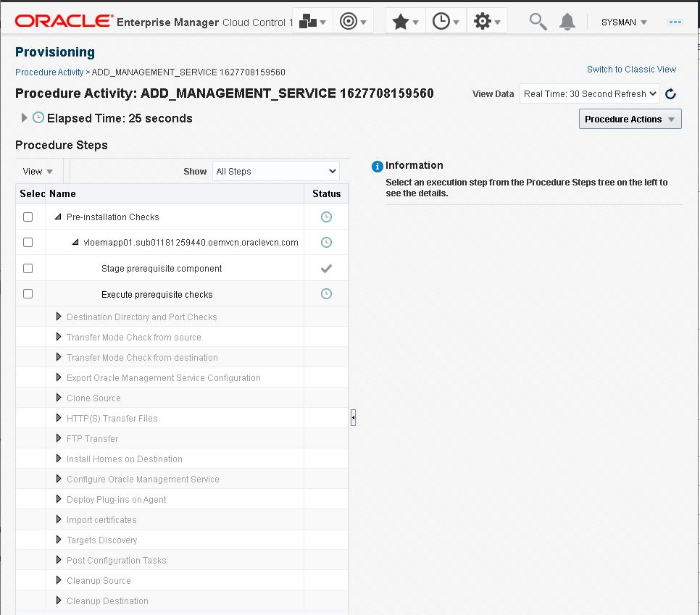
Task: Open the SYSMAN user menu
Action: point(622,22)
